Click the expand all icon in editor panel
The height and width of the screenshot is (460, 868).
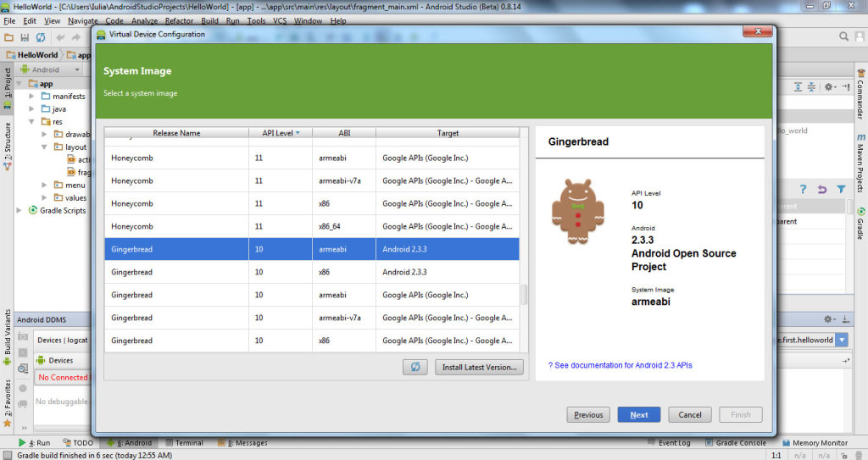click(x=798, y=87)
